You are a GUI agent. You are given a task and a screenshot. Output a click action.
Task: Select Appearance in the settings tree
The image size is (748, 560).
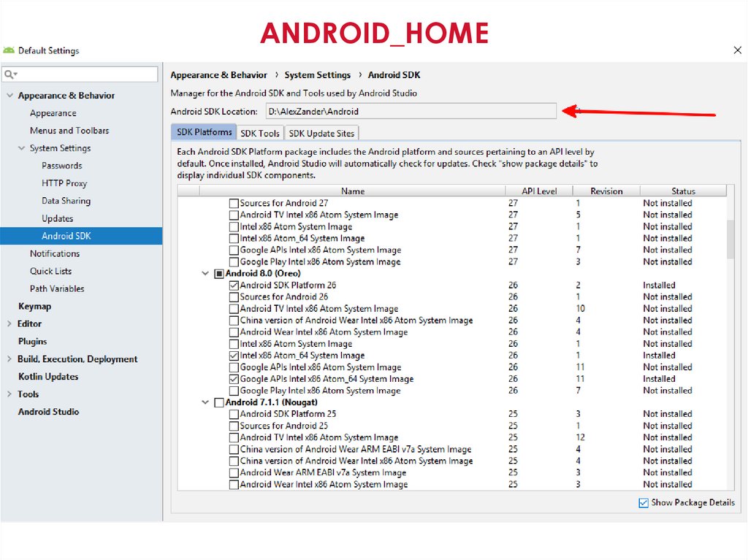53,113
